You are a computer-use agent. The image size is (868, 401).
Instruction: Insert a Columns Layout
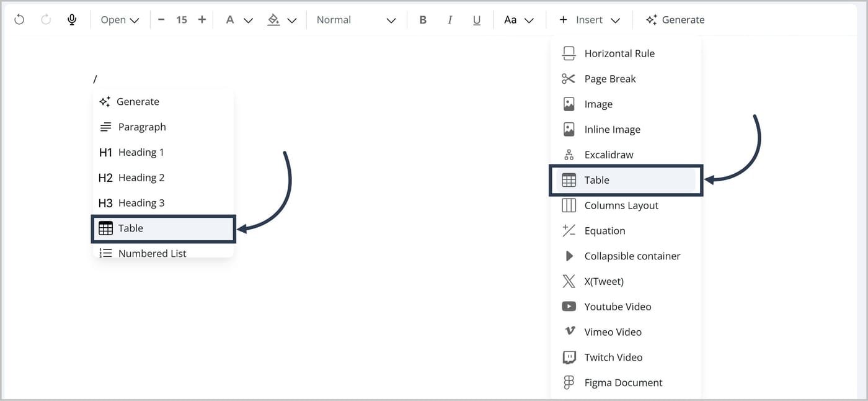(x=626, y=205)
